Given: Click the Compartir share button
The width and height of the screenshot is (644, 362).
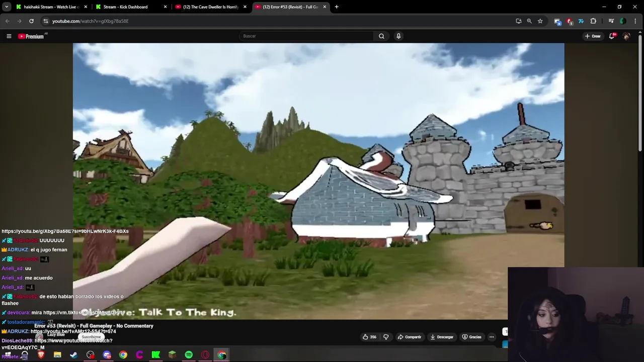Looking at the screenshot, I should pos(409,337).
